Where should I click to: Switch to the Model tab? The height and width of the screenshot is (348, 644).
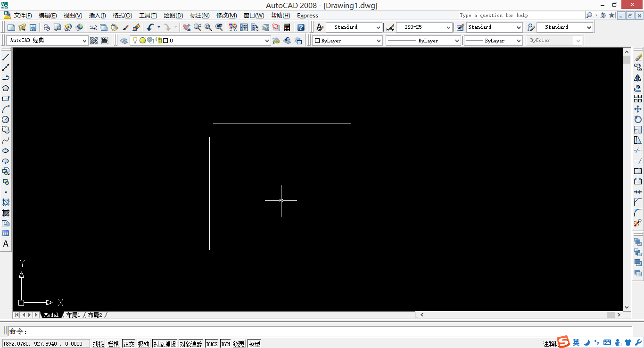pos(51,315)
